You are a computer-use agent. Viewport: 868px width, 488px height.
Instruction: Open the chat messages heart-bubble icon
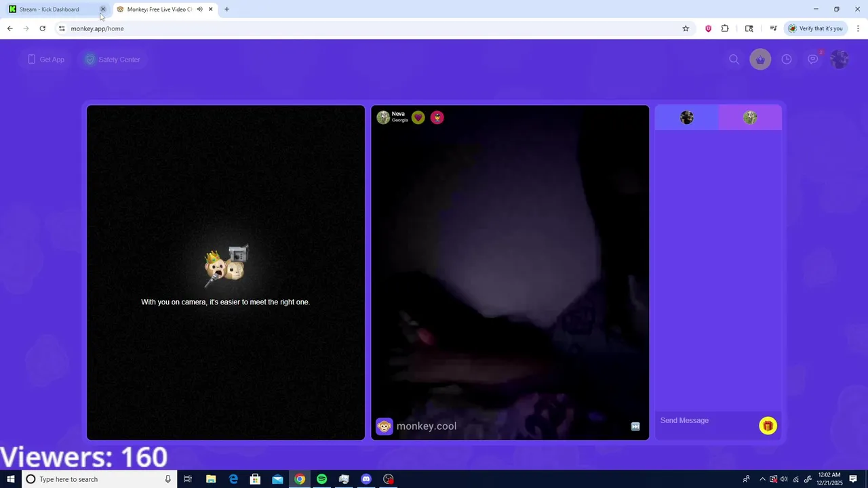click(813, 60)
